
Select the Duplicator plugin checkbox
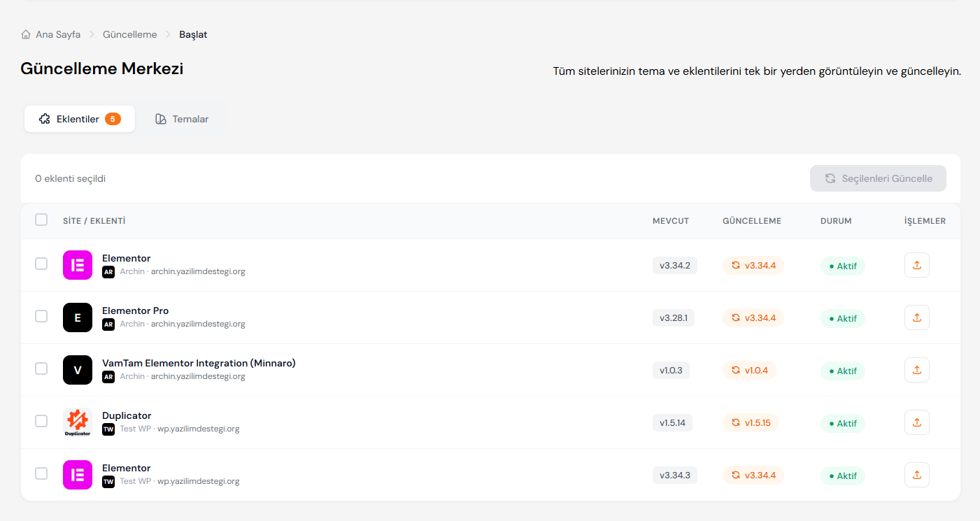point(41,421)
